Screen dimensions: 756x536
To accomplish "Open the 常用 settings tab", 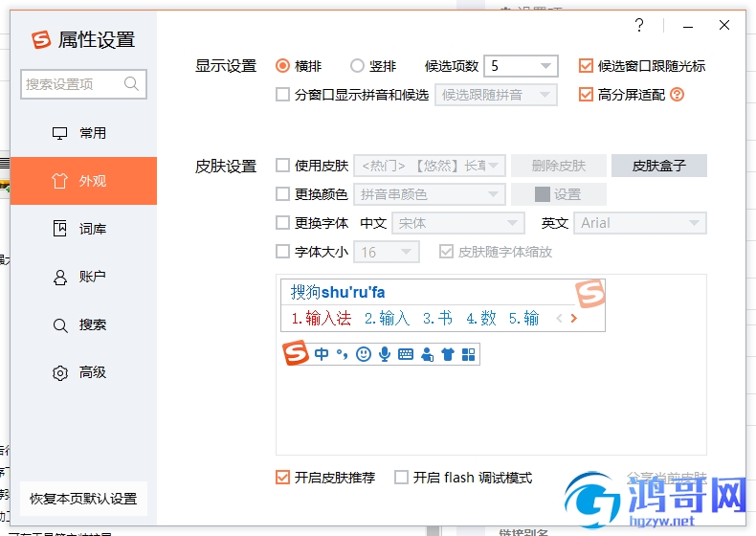I will coord(83,133).
